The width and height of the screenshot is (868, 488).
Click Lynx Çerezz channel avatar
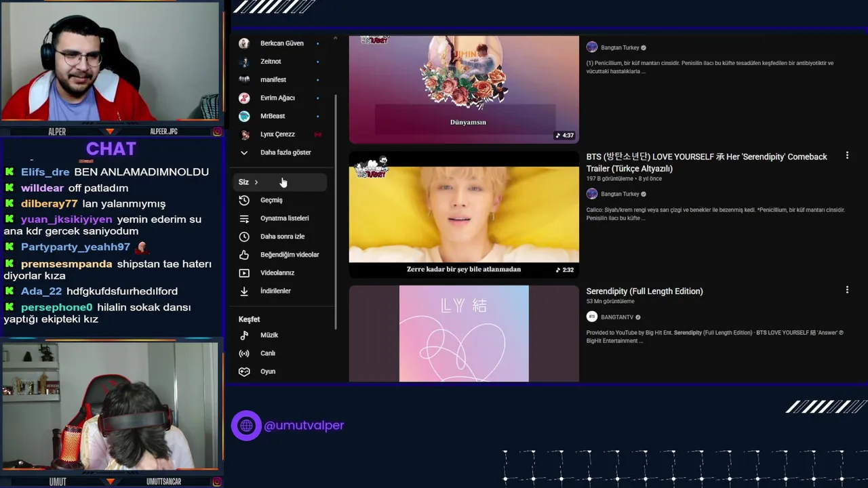pos(244,134)
